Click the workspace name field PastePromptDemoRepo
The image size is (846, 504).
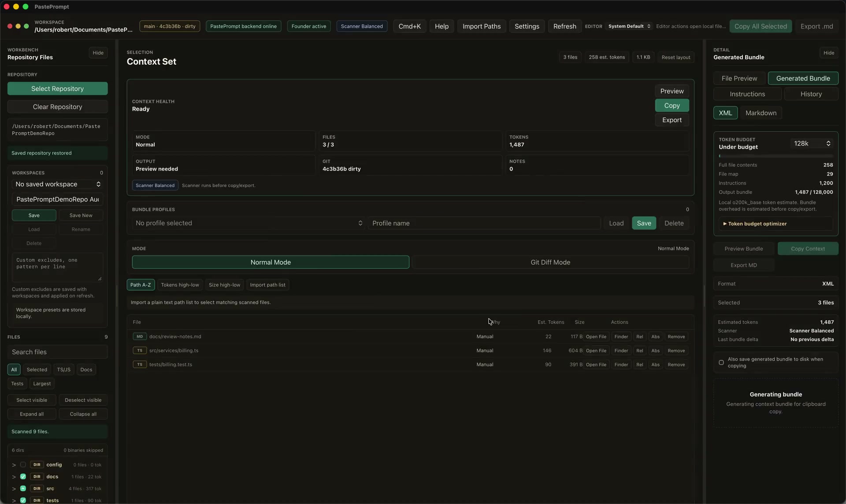pos(57,200)
